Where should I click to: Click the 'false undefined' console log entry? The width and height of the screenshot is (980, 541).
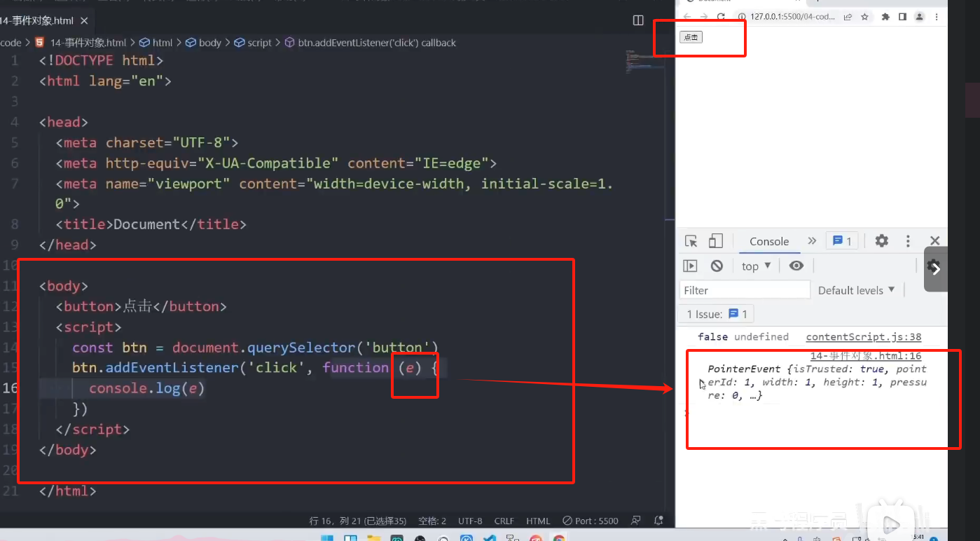coord(743,337)
